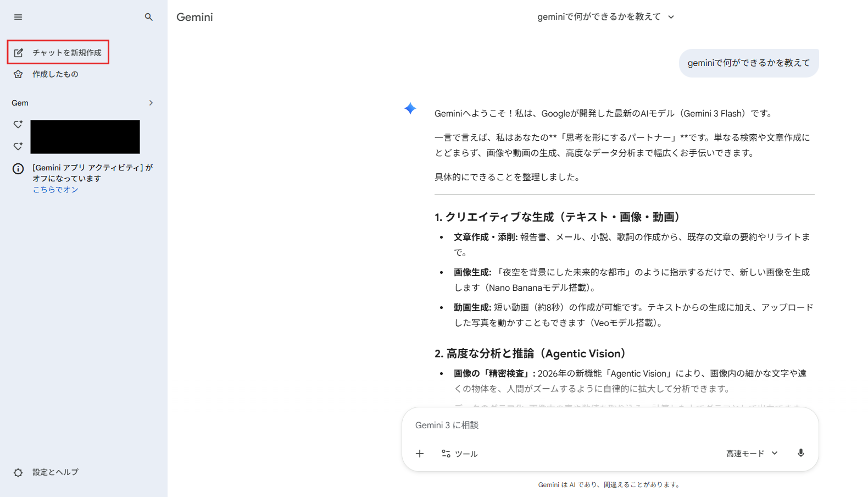Screen dimensions: 868x497
Task: Select the user message bubble geminiで何ができるかを教えて
Action: coord(749,63)
